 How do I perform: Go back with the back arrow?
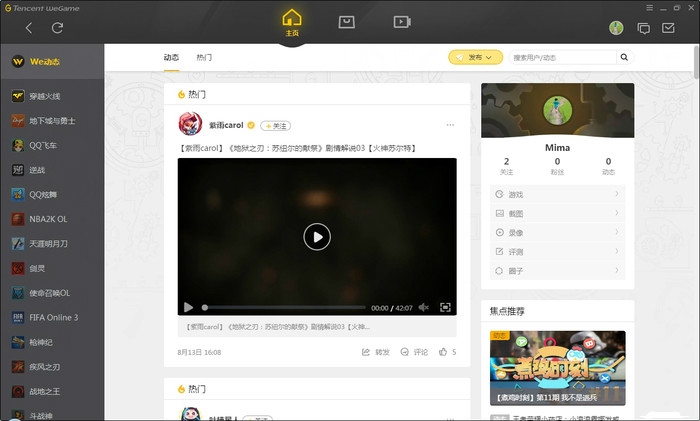click(29, 28)
